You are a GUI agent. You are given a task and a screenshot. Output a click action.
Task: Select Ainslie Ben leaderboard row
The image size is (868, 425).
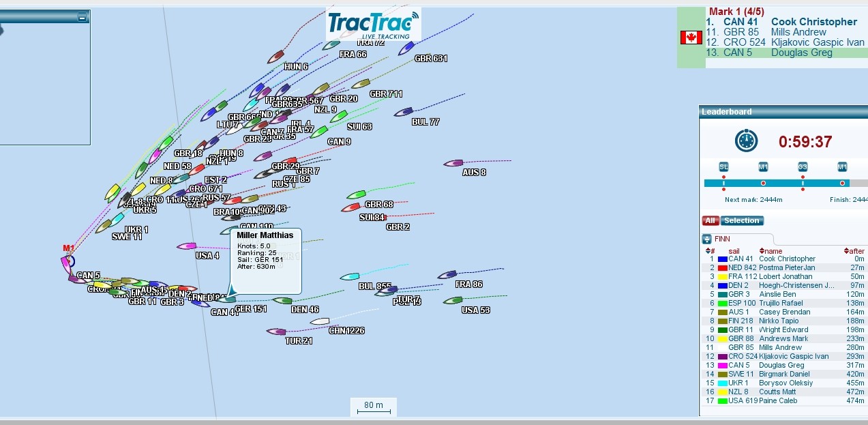783,295
